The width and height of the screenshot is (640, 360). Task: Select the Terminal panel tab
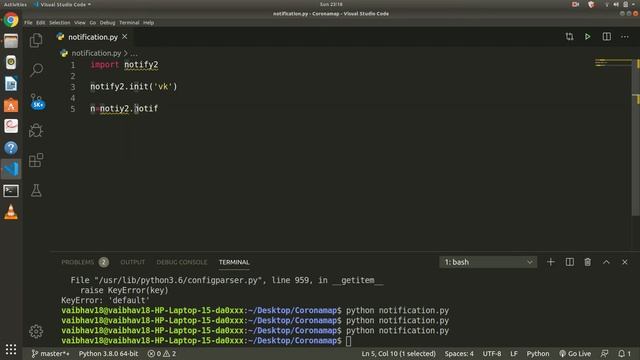(x=234, y=262)
